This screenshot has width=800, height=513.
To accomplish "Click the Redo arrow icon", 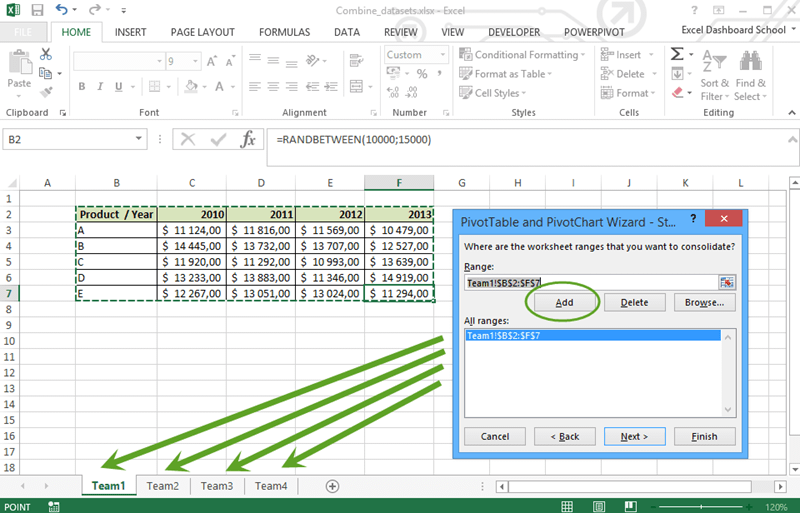I will [94, 9].
